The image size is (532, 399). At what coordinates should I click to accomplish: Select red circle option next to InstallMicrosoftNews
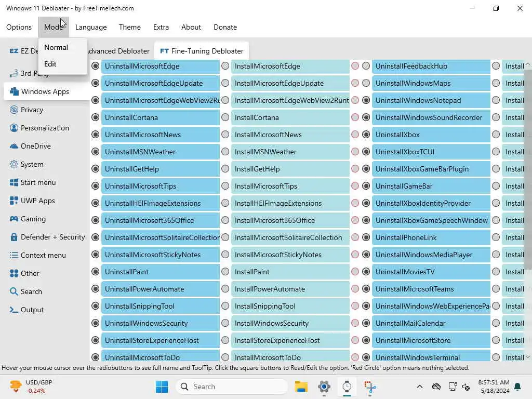(355, 135)
